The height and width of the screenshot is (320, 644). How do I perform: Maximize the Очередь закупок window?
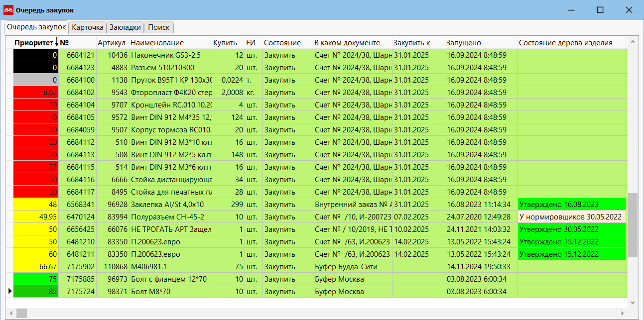(600, 10)
